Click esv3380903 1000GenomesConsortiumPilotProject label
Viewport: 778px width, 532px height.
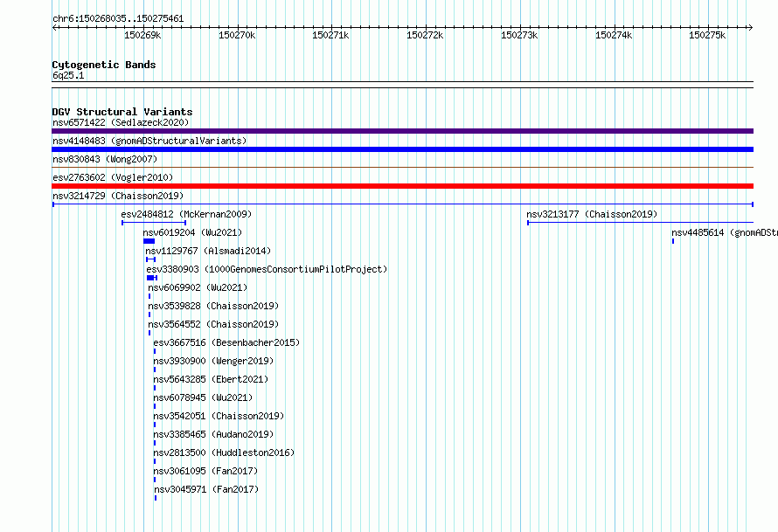click(267, 269)
